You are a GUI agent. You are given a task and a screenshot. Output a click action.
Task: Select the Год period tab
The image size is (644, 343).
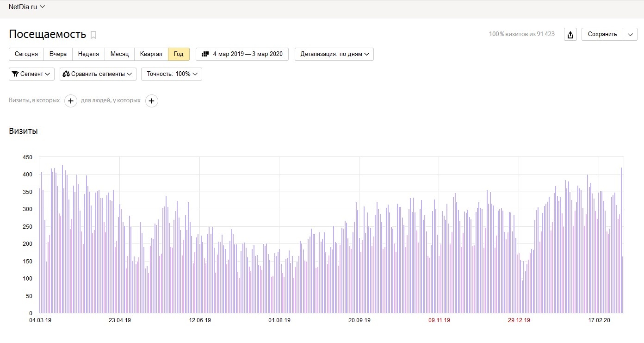(x=179, y=54)
